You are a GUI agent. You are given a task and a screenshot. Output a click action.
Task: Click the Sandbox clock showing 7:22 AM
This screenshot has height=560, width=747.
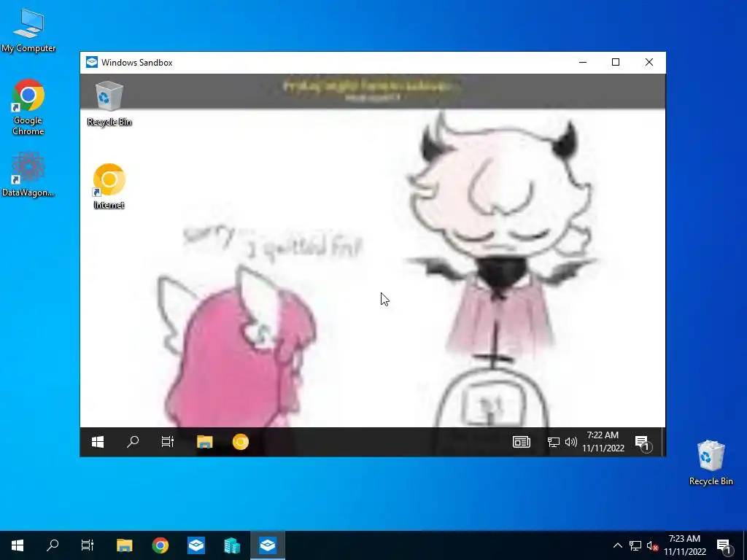click(603, 441)
